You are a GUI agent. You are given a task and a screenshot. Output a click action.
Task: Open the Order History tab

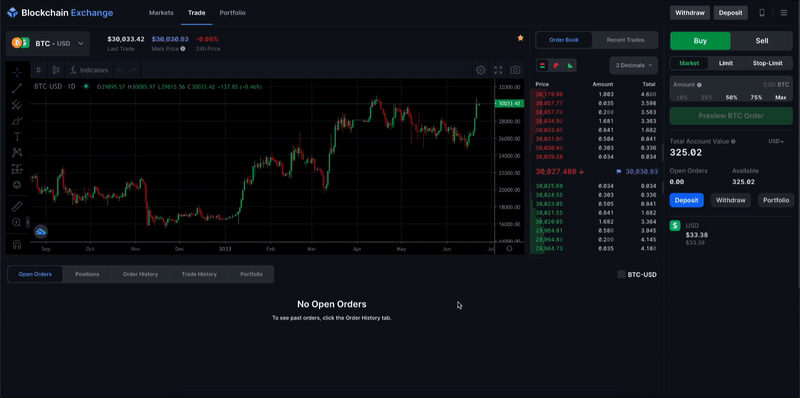coord(140,274)
